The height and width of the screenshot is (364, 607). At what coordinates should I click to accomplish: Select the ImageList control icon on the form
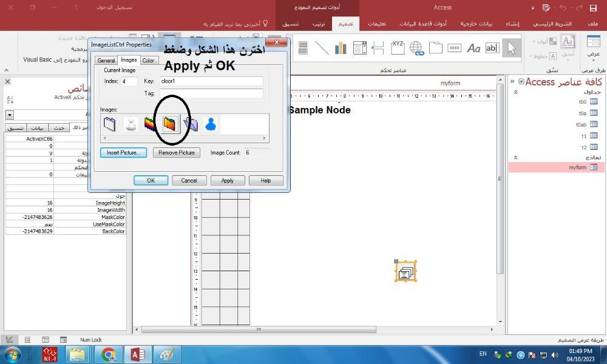click(405, 271)
